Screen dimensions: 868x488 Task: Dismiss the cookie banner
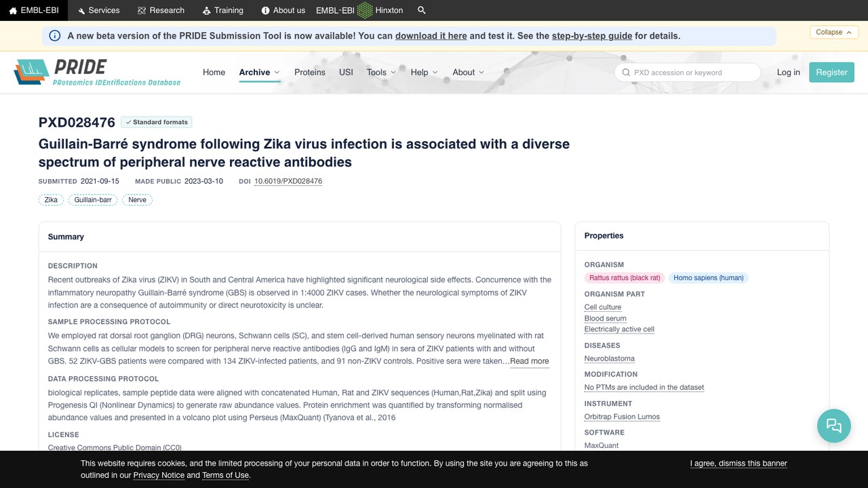[x=738, y=464]
